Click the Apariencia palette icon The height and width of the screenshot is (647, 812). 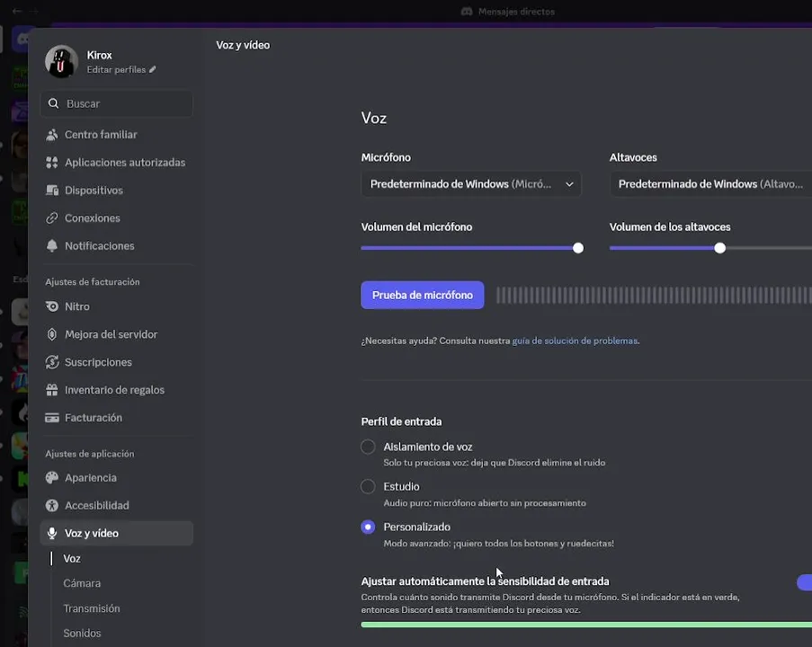coord(52,478)
